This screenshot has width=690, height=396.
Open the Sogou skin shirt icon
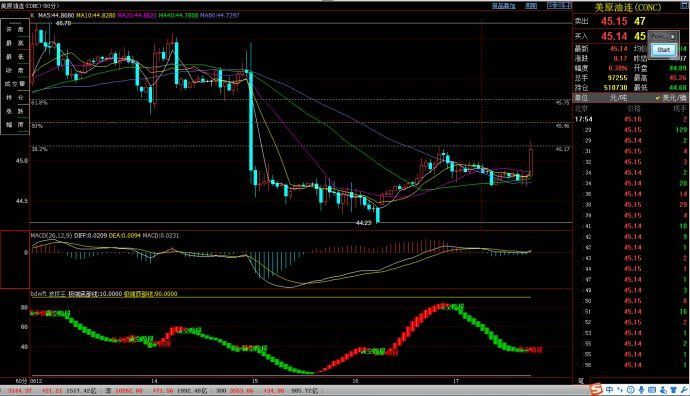674,390
